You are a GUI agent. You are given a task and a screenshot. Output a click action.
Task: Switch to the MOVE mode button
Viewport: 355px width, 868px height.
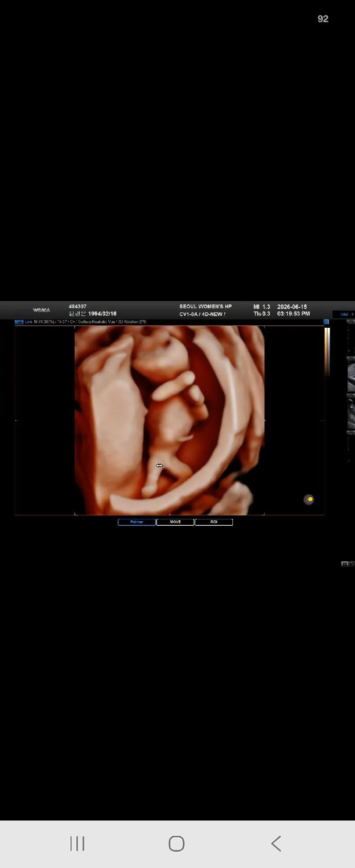[175, 522]
